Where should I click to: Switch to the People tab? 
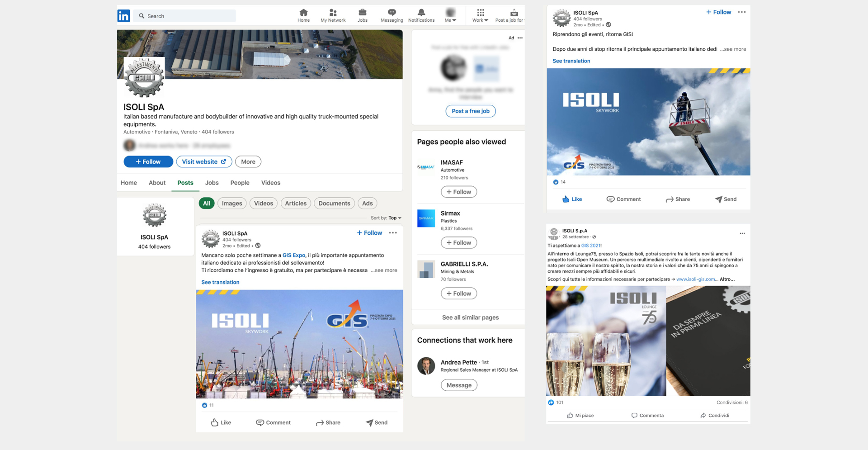click(240, 183)
